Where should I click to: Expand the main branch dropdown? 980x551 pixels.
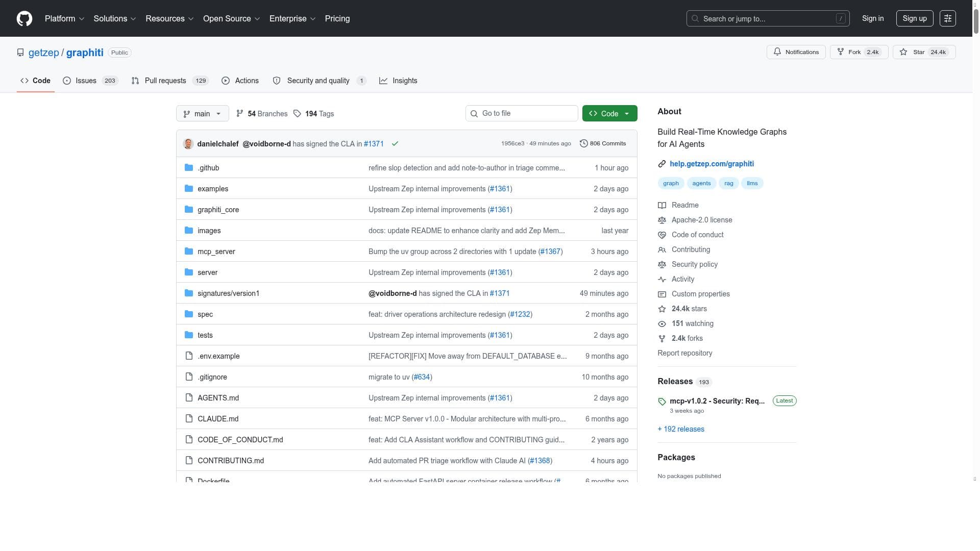click(202, 114)
